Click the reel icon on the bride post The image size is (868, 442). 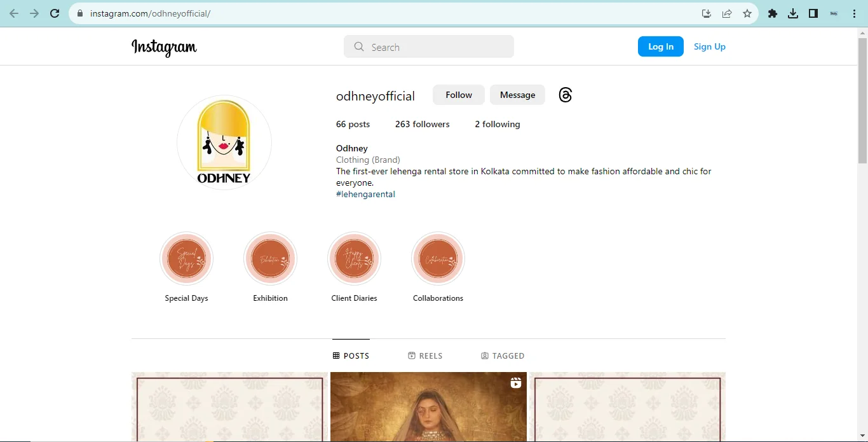pos(515,383)
